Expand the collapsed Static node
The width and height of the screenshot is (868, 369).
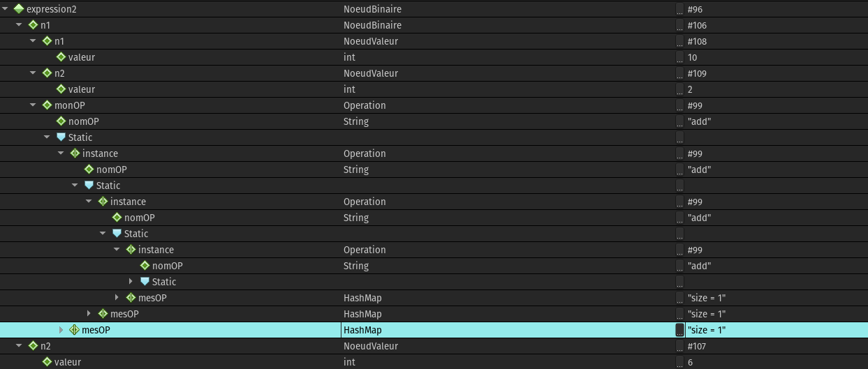pyautogui.click(x=131, y=282)
